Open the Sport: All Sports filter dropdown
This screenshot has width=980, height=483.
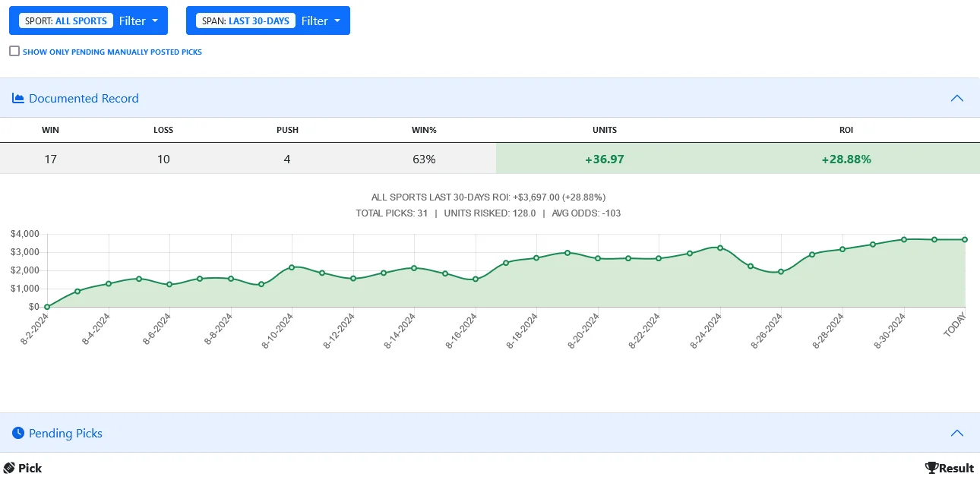point(88,21)
